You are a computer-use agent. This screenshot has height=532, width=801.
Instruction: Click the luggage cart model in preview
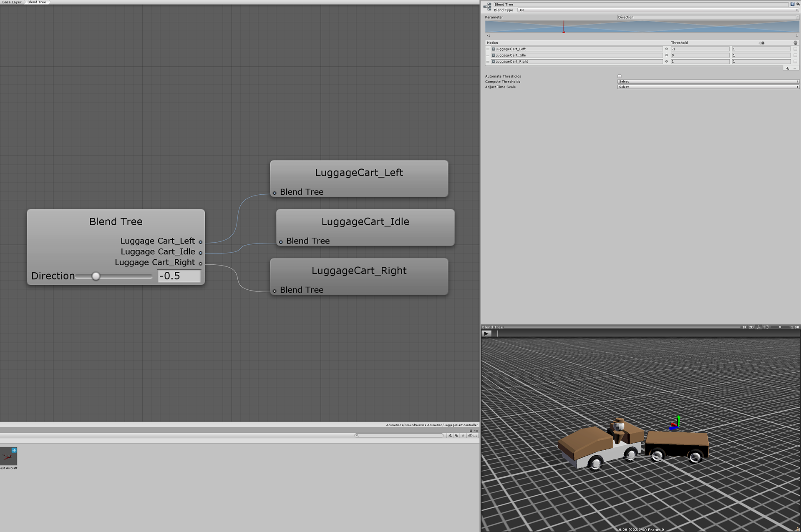pos(633,444)
